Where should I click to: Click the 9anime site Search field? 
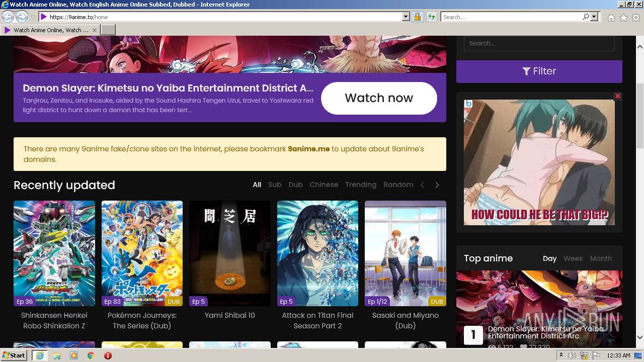[539, 43]
